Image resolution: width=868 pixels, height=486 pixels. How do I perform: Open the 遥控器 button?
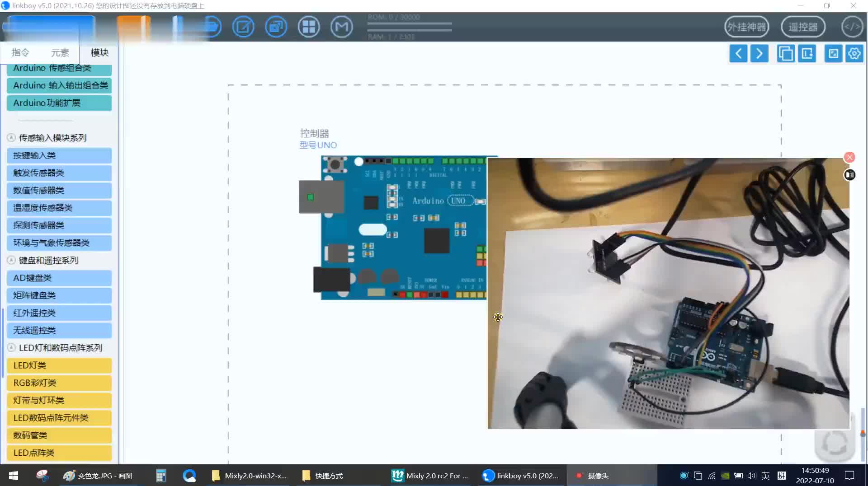803,27
